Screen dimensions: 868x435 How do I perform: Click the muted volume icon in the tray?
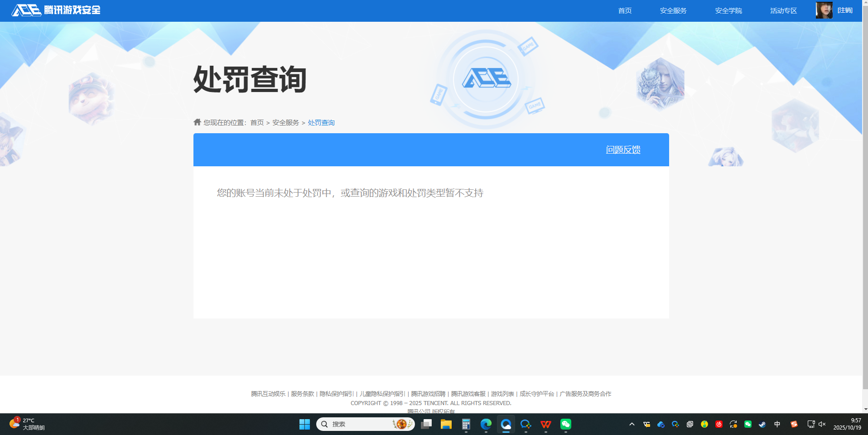822,425
